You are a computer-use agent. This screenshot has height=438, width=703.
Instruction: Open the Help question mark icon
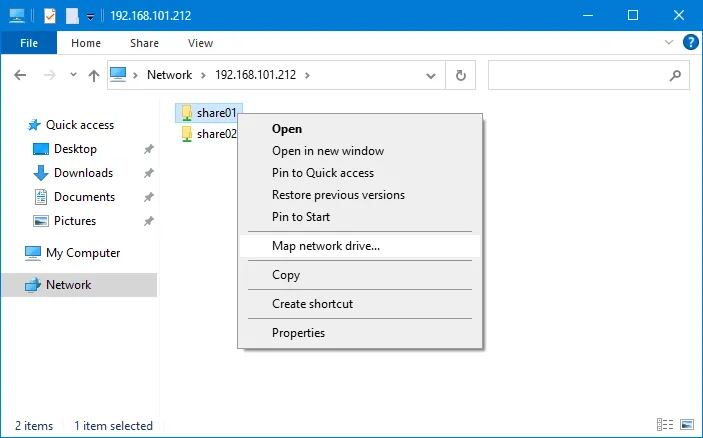pos(690,43)
